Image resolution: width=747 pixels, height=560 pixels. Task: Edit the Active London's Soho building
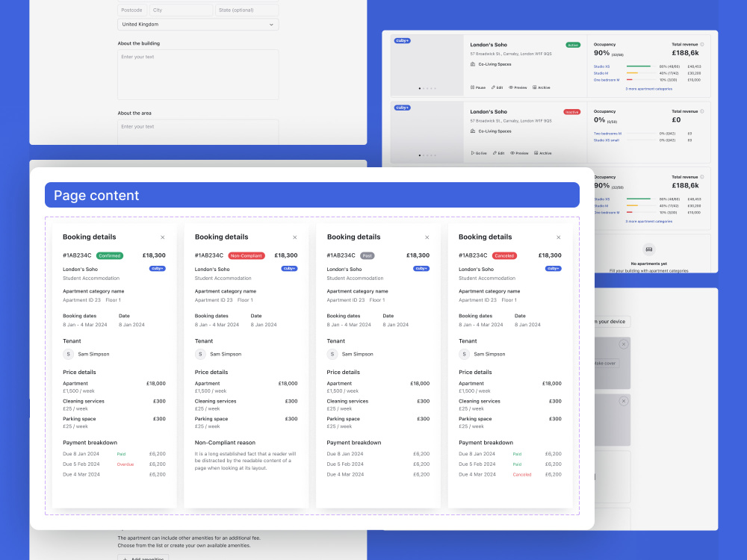498,87
